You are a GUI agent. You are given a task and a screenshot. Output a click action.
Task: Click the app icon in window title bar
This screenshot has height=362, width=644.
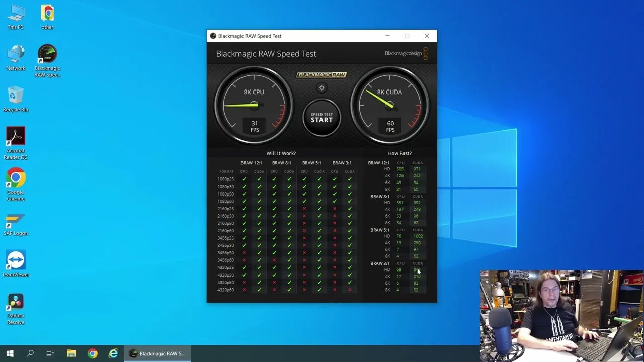[213, 36]
